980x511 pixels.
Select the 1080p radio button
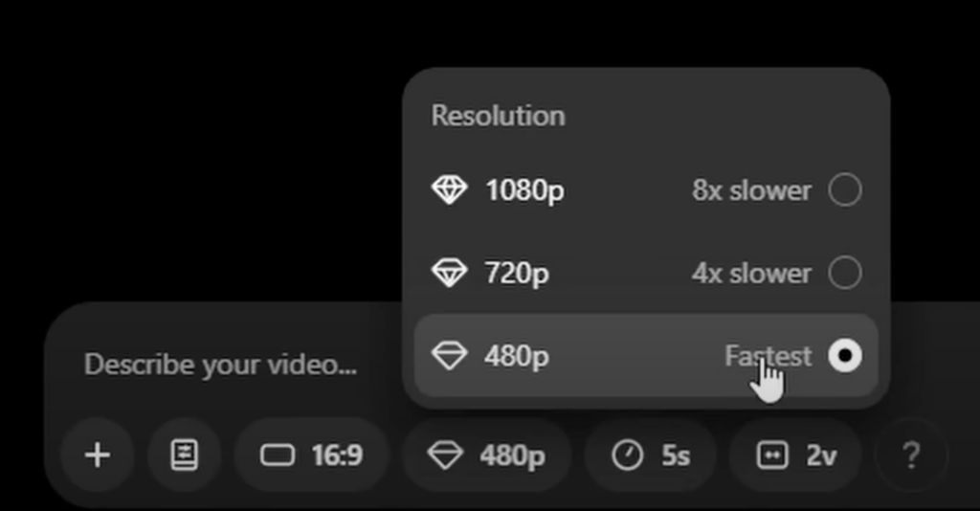point(845,189)
